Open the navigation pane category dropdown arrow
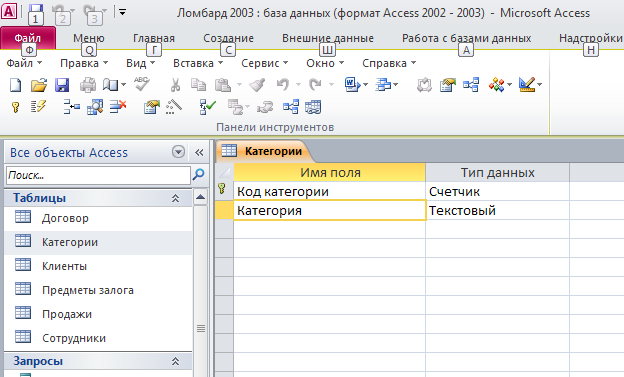Screen dimensions: 624x377 click(178, 152)
